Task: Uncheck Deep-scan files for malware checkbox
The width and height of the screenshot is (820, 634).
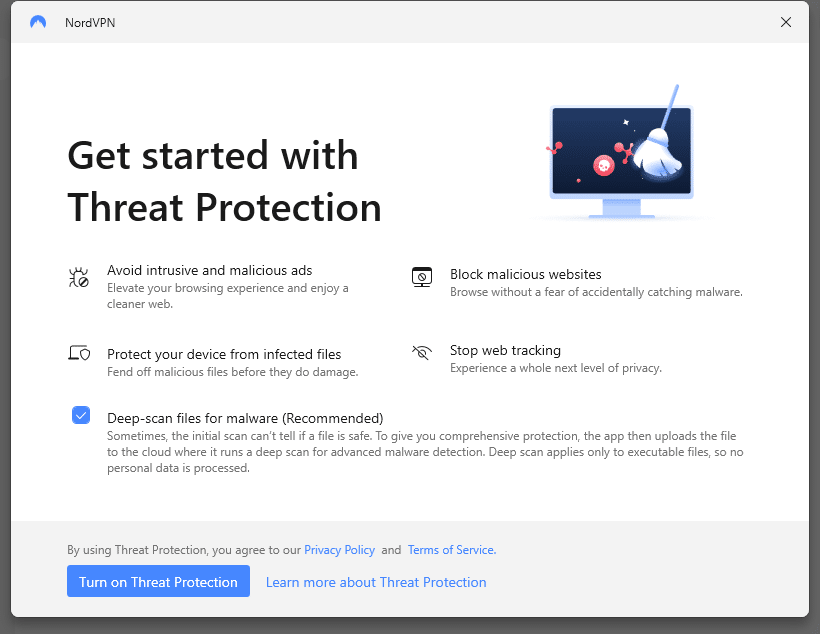Action: pyautogui.click(x=81, y=415)
